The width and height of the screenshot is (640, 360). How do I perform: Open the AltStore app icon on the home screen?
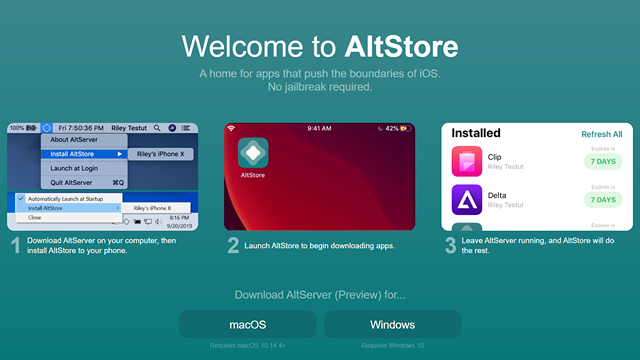pos(253,153)
